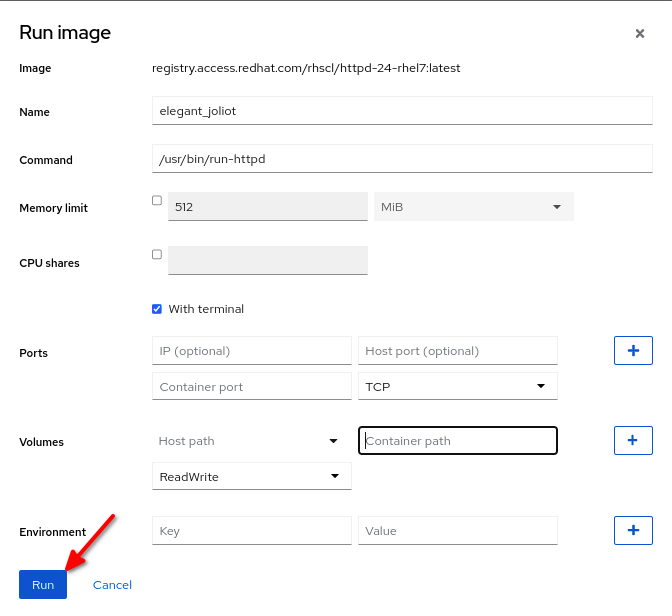
Task: Open the TCP protocol dropdown
Action: [458, 386]
